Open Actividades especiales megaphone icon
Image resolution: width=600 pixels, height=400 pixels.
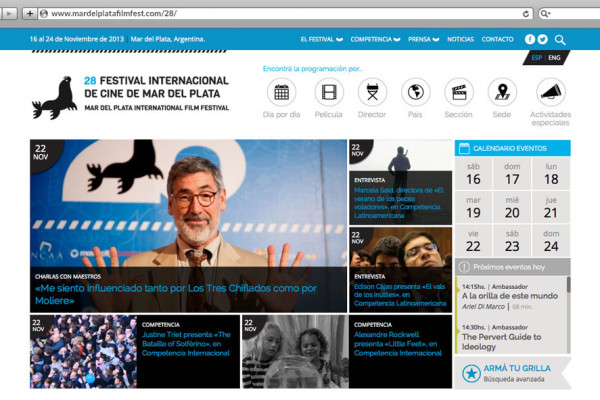[x=551, y=92]
